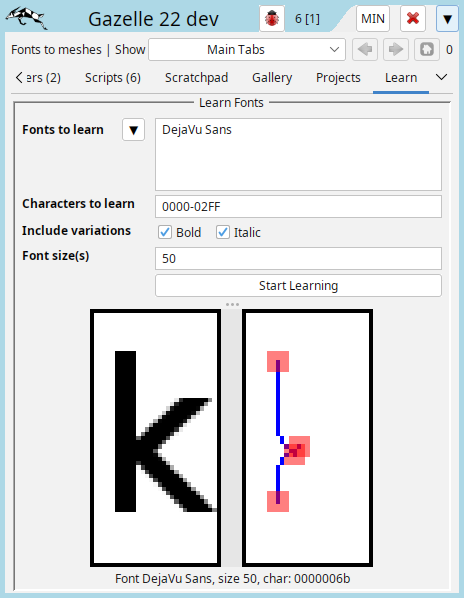Screen dimensions: 464x598
Task: Switch to the Scratchpad tab
Action: pyautogui.click(x=196, y=77)
